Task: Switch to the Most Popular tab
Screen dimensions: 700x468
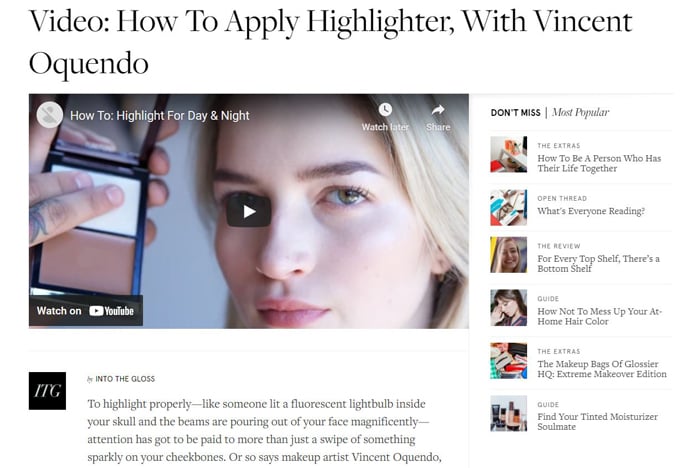Action: click(x=580, y=113)
